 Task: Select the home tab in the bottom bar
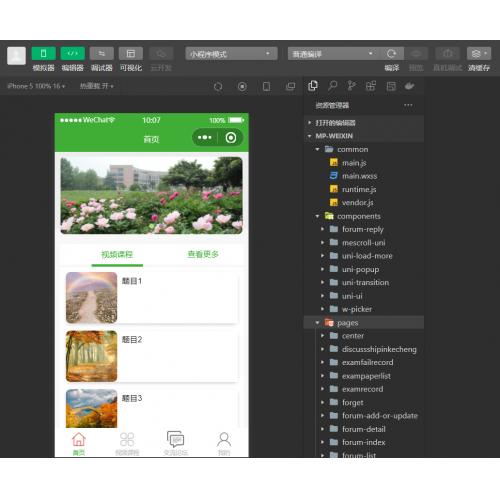pos(79,443)
